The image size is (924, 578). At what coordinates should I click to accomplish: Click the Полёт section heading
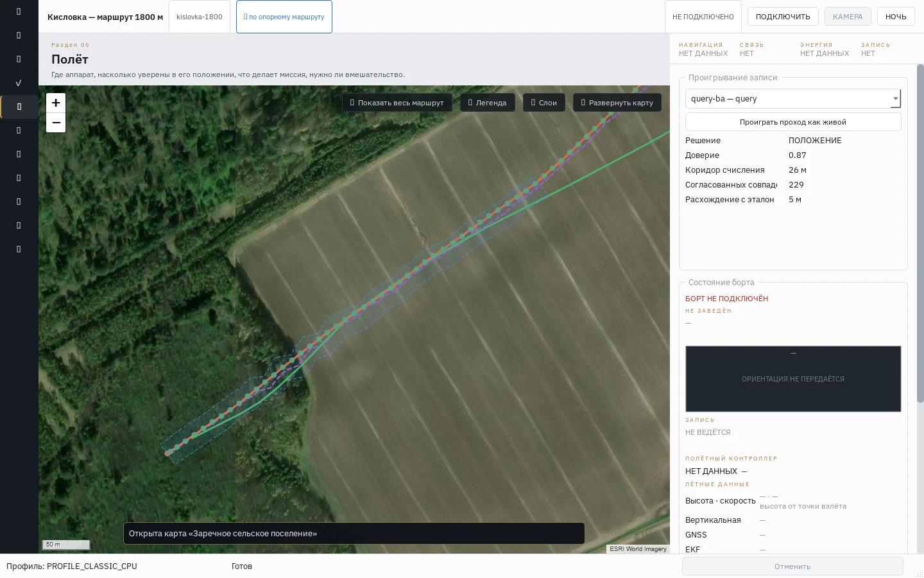(x=70, y=59)
